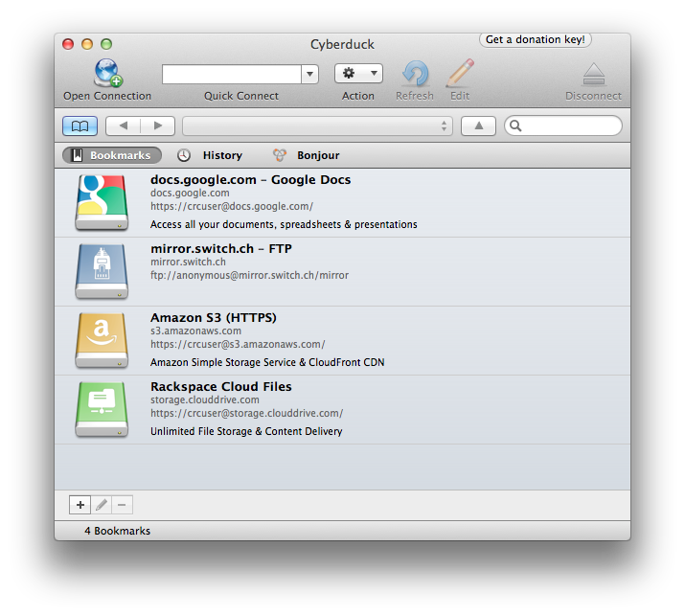The image size is (685, 616).
Task: Close the Cyberduck window red button
Action: pos(68,44)
